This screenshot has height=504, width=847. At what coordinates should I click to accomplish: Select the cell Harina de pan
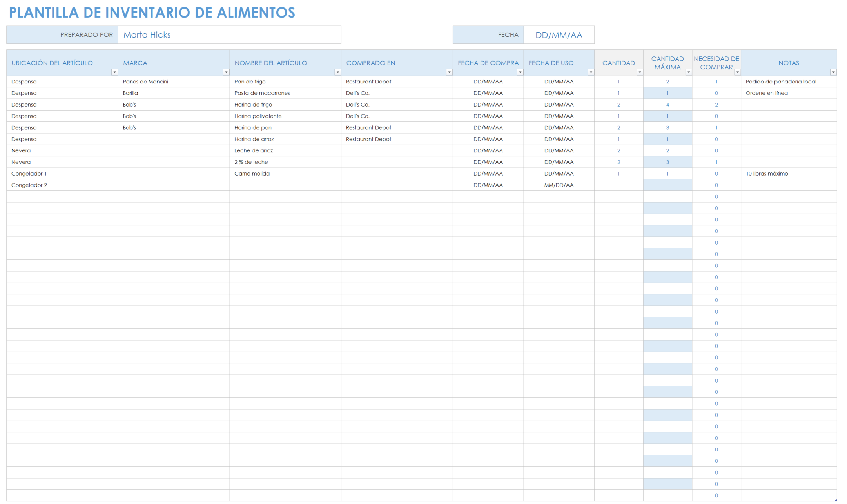click(285, 128)
